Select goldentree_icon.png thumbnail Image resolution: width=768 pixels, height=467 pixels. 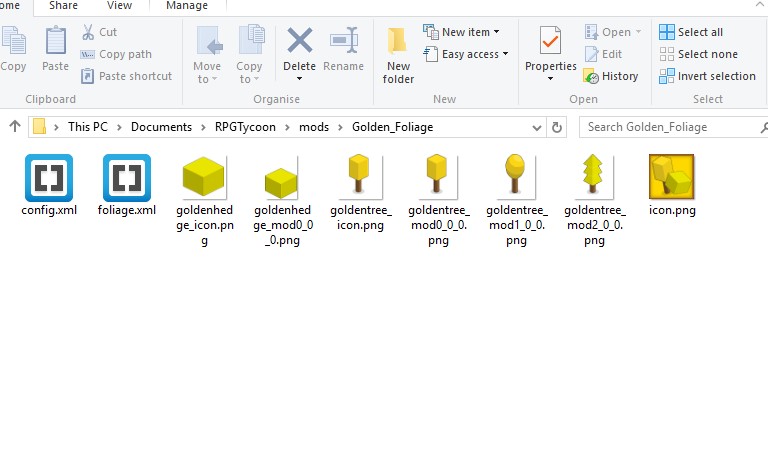360,176
